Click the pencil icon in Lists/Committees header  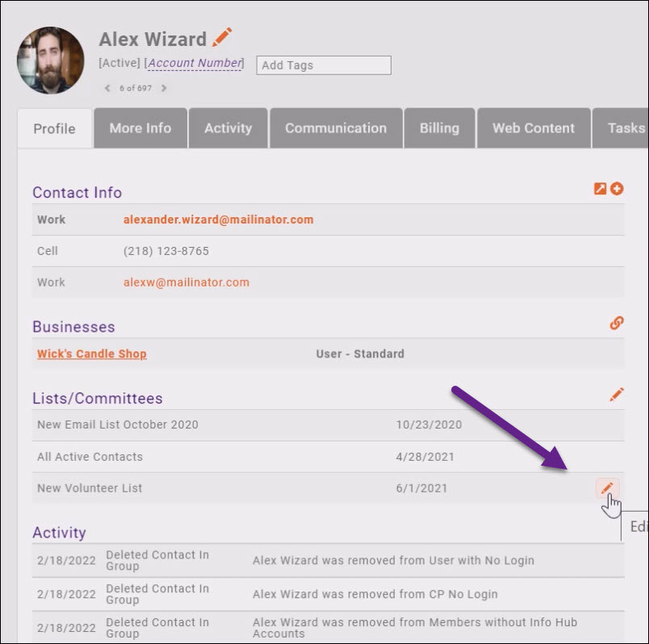coord(617,395)
